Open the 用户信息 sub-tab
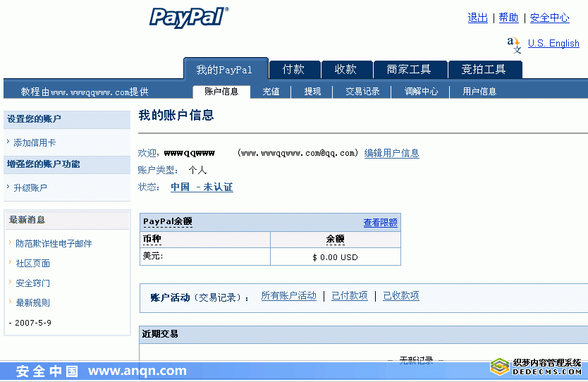 tap(479, 92)
